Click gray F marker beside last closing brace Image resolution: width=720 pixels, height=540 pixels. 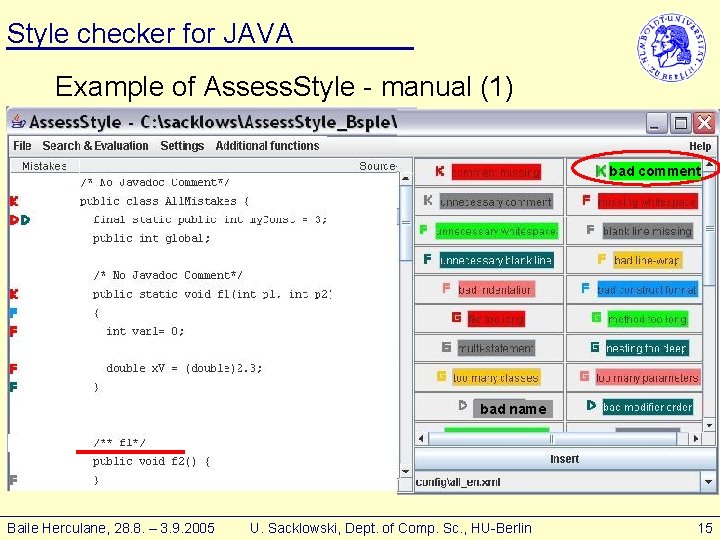[x=13, y=480]
